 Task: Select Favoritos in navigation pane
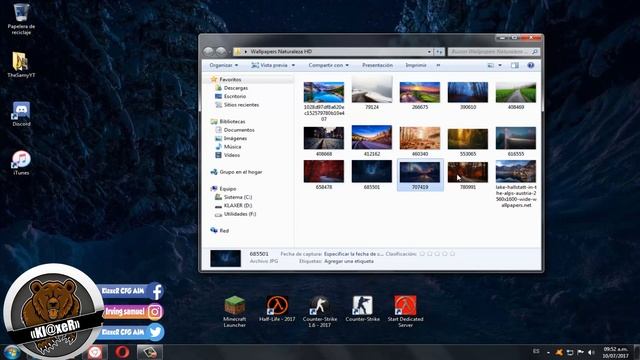tap(230, 80)
